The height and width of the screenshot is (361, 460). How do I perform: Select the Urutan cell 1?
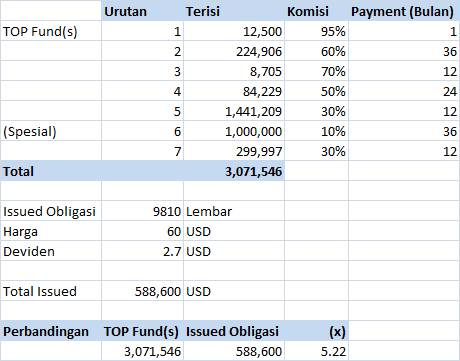(142, 31)
